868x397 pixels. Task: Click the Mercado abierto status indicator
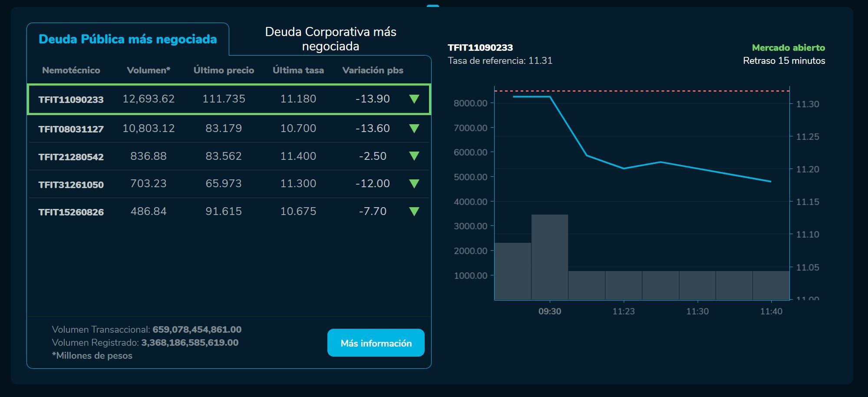(788, 47)
